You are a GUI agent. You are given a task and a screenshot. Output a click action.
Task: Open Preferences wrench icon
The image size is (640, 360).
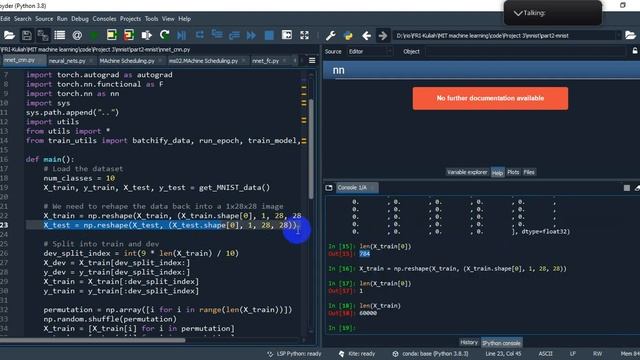331,36
